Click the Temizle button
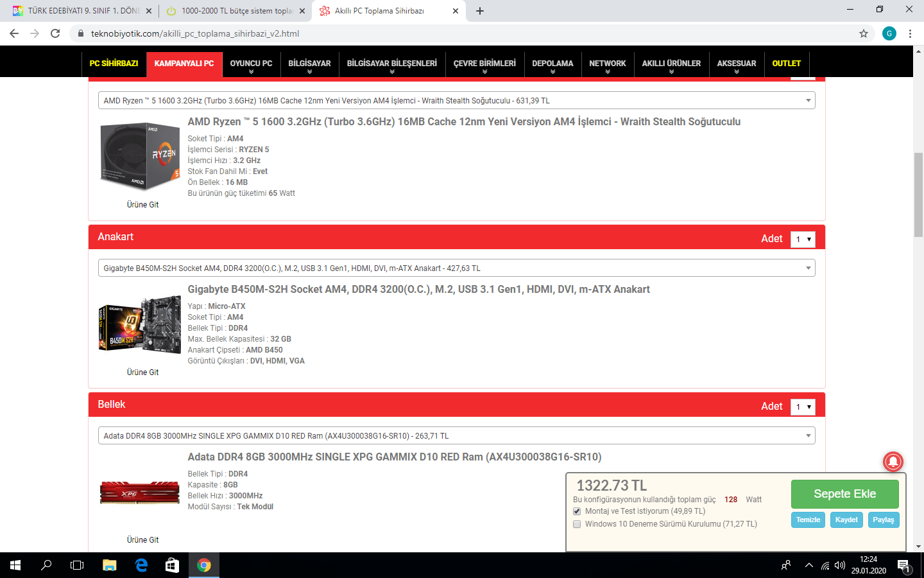 point(809,520)
